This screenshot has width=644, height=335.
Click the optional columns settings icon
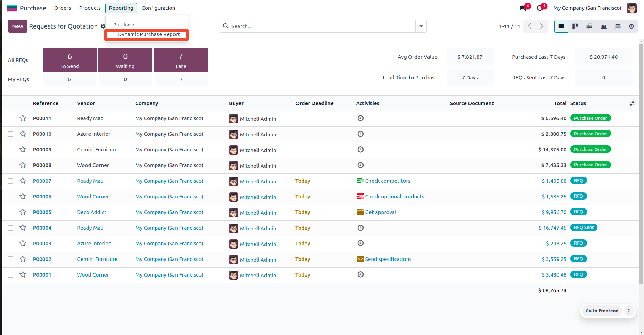(x=632, y=103)
